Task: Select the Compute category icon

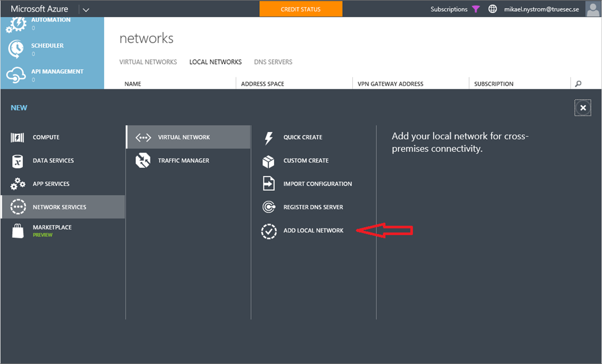Action: (x=18, y=137)
